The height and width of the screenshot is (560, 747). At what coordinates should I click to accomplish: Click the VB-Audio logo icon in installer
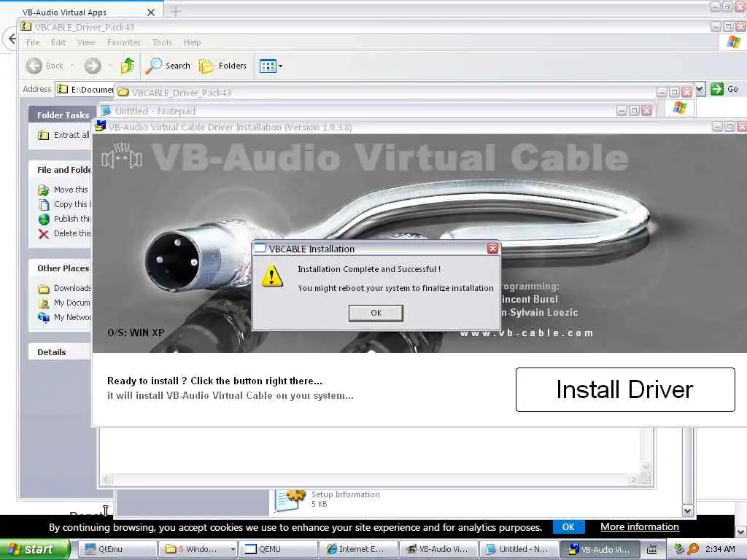122,156
